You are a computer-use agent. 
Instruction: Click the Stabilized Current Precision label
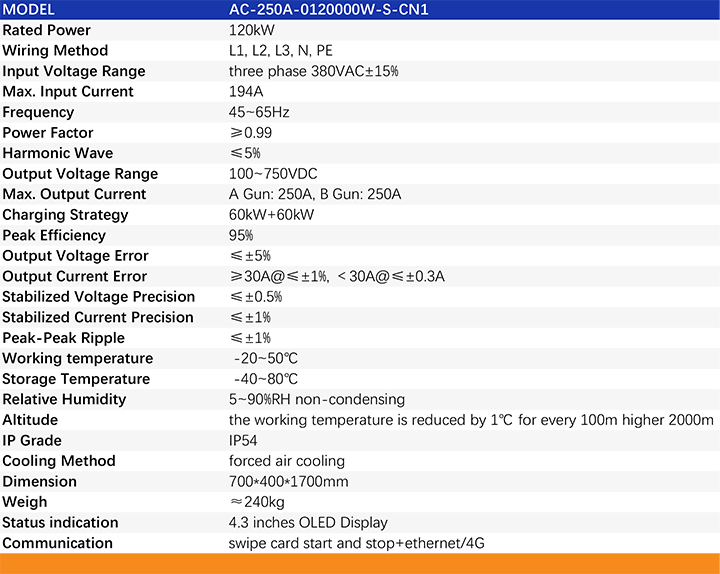pyautogui.click(x=98, y=317)
